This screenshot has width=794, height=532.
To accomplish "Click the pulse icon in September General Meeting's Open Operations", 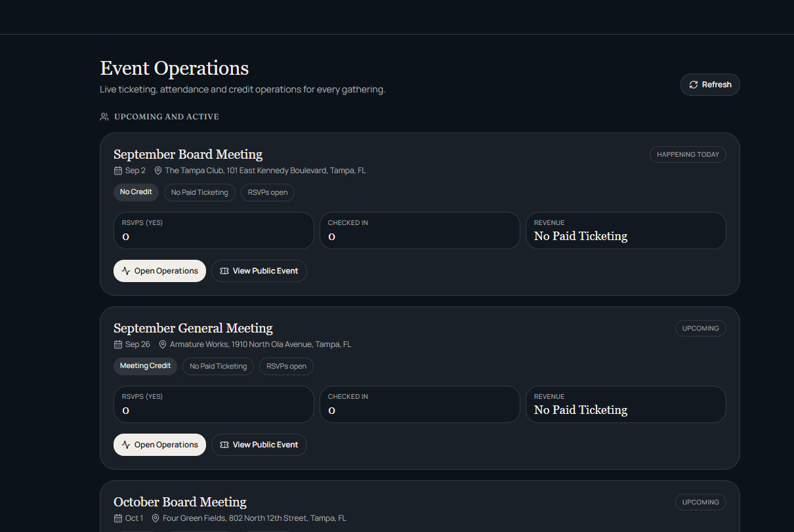I will (126, 445).
